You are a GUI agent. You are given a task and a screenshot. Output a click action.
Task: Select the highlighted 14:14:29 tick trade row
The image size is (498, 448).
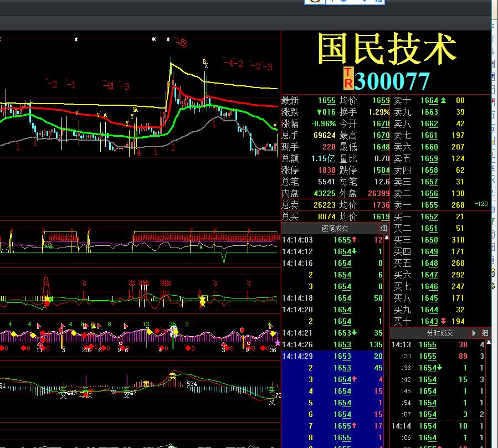pos(332,356)
